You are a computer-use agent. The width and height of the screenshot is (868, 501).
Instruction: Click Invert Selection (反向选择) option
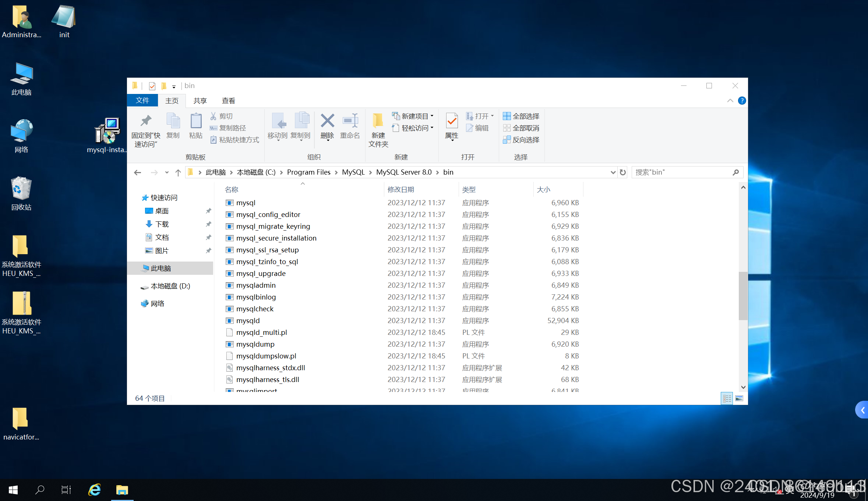[521, 140]
